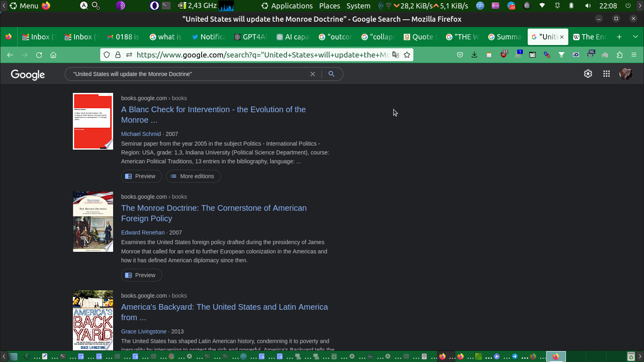This screenshot has width=644, height=362.
Task: Clear the Google search box with the X
Action: pos(313,74)
